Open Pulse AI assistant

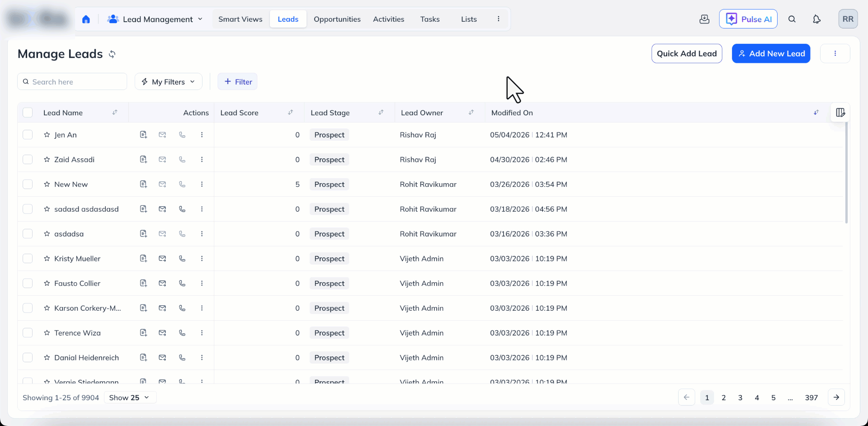click(x=748, y=19)
